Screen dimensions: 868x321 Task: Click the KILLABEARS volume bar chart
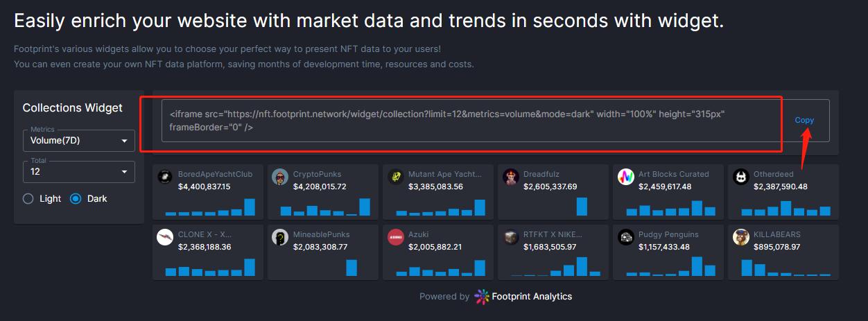[785, 267]
